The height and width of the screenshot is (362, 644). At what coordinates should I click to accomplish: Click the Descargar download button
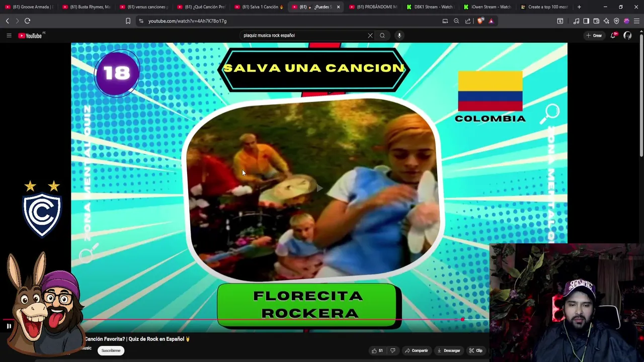click(x=449, y=350)
